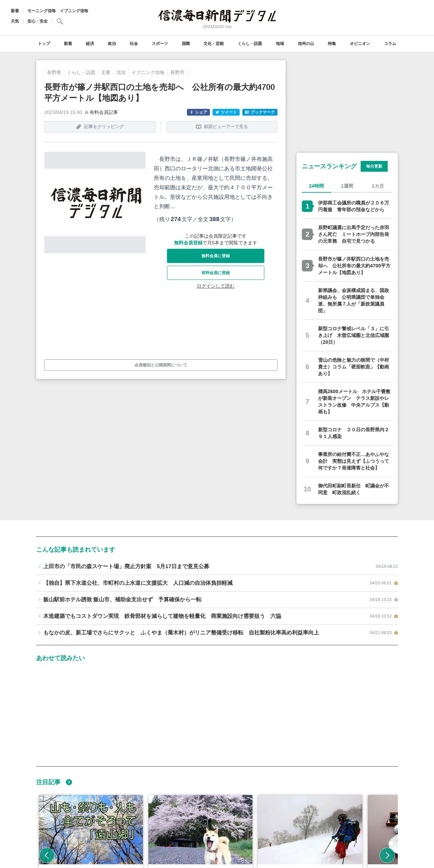Open ranking 1 伊那商工会議所 article
The width and height of the screenshot is (434, 868).
pyautogui.click(x=347, y=206)
